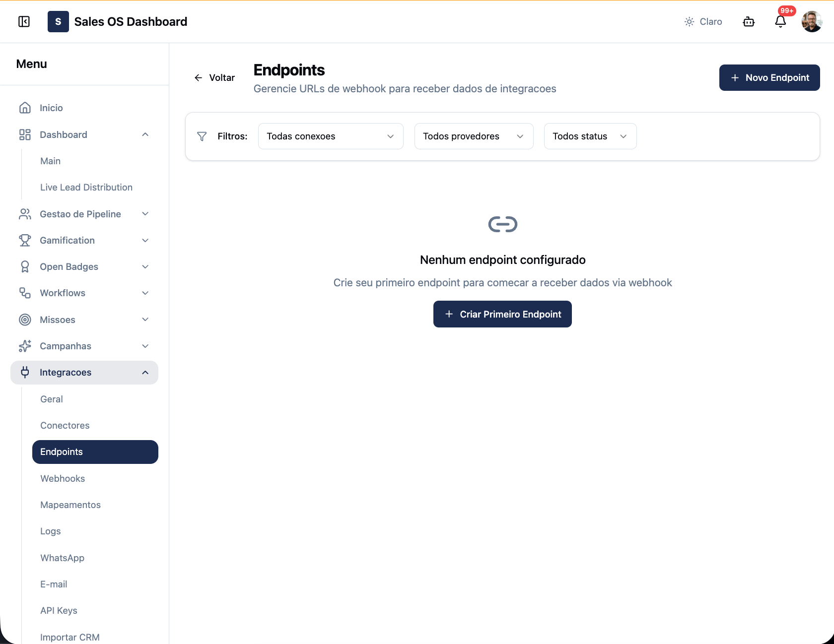Open the notifications bell

[780, 21]
